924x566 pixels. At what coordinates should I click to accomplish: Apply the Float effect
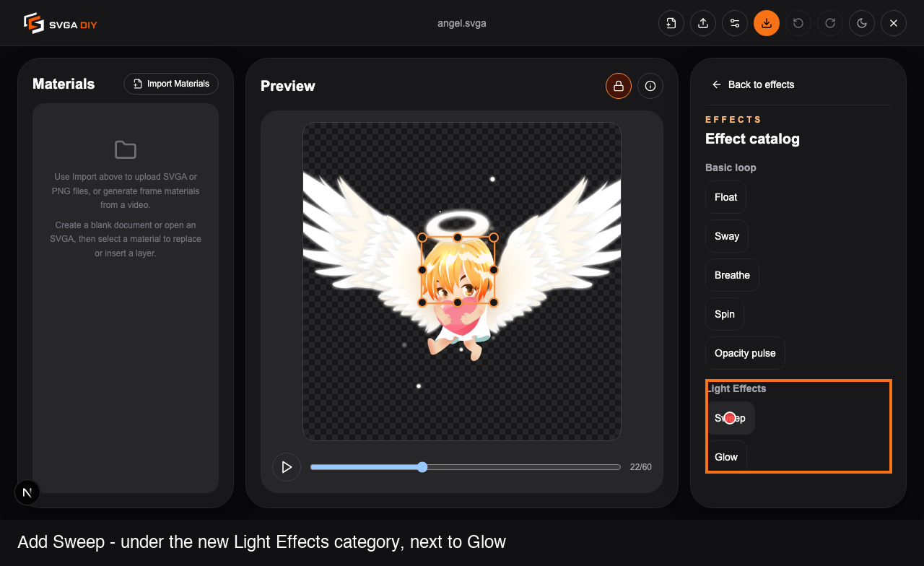725,197
